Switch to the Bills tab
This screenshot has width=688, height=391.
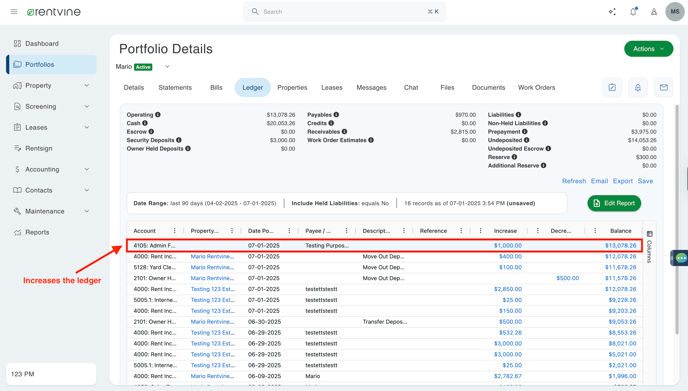216,87
